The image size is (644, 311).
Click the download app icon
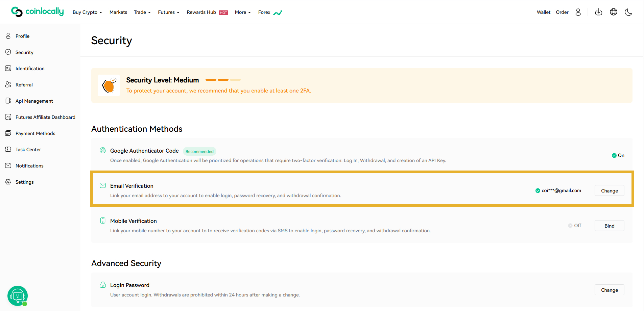(599, 12)
